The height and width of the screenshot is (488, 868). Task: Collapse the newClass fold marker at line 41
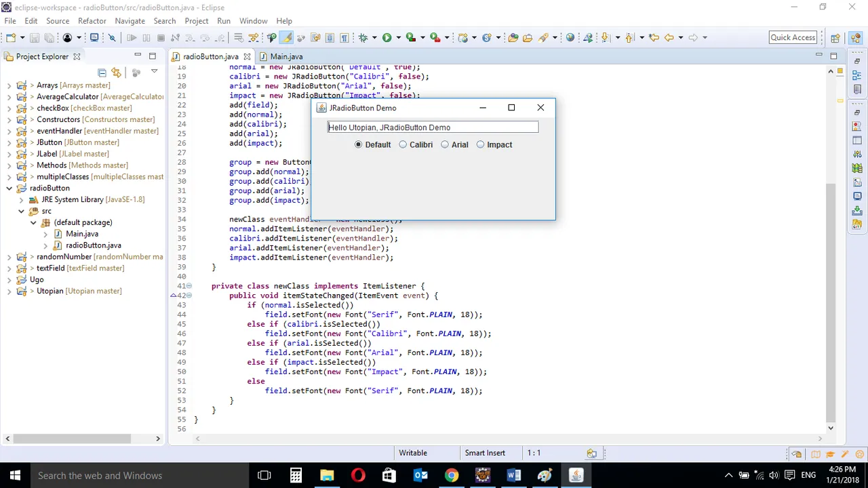(189, 286)
